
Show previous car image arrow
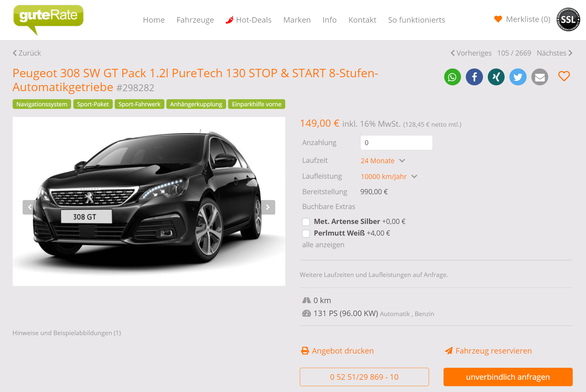(30, 207)
